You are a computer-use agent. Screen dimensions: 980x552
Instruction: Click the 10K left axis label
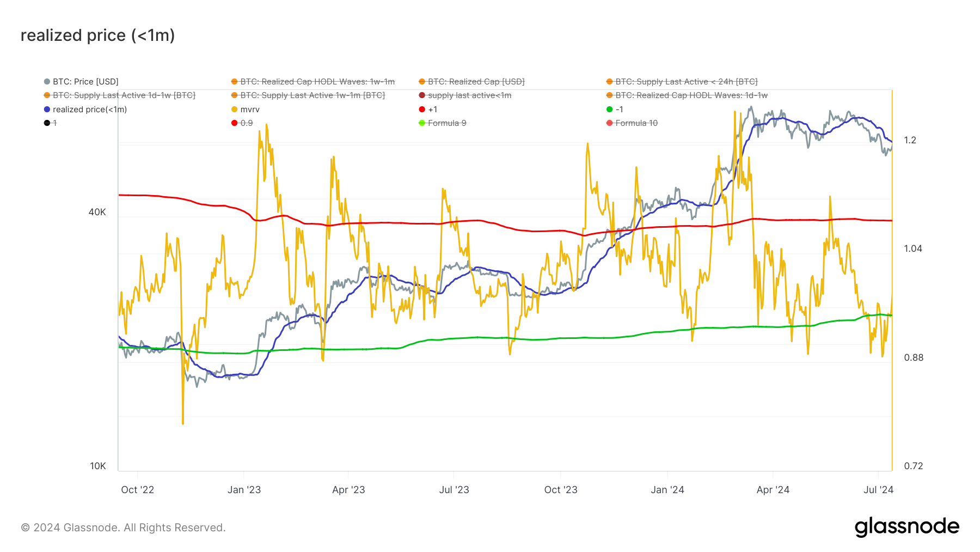[x=98, y=466]
